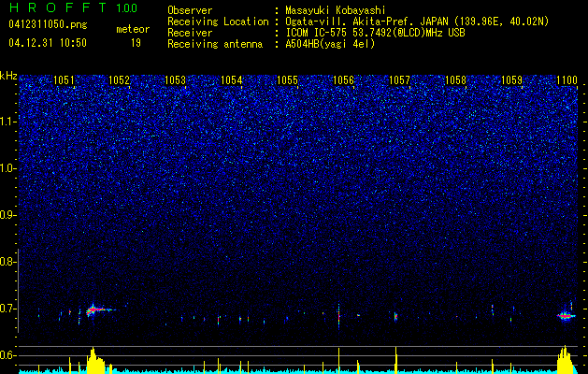Click the 0.7 kHz frequency label

[x=8, y=309]
